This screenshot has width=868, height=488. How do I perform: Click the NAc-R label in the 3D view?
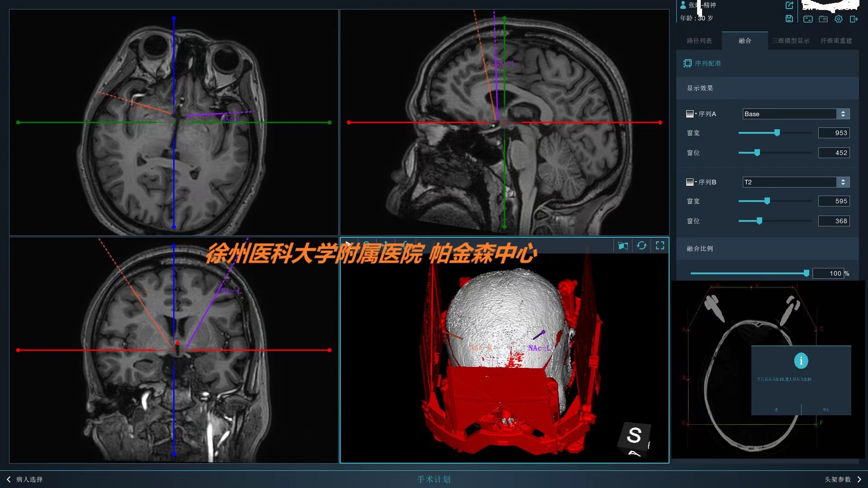(x=481, y=347)
